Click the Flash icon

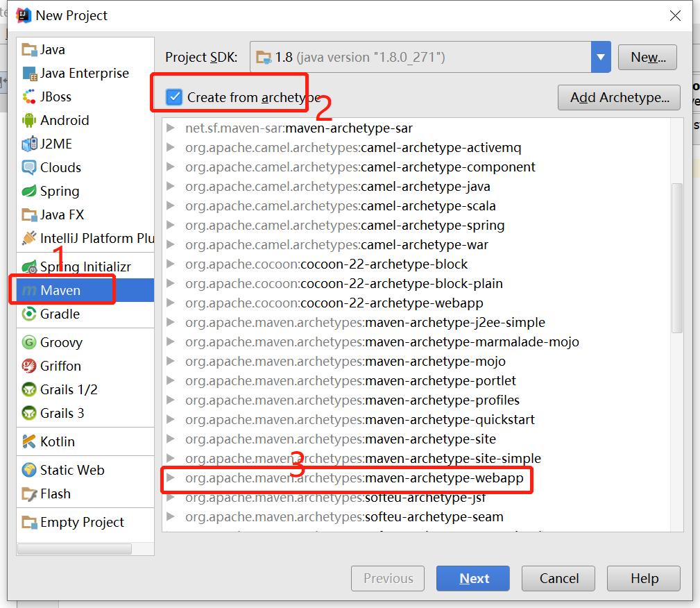point(29,494)
